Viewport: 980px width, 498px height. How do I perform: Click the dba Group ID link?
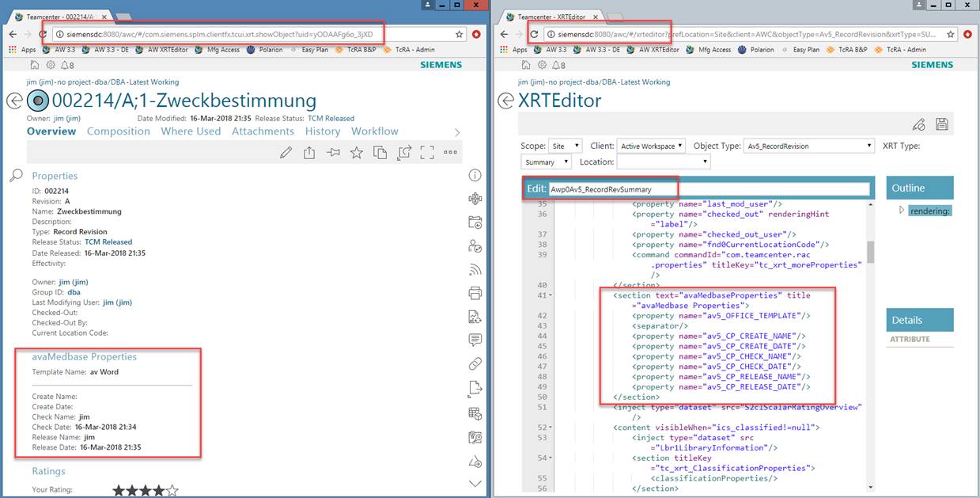(74, 292)
